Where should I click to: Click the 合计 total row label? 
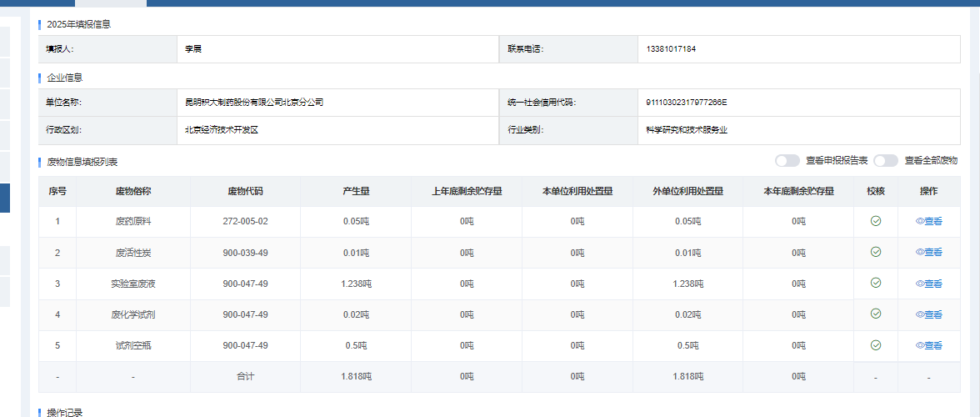click(245, 377)
